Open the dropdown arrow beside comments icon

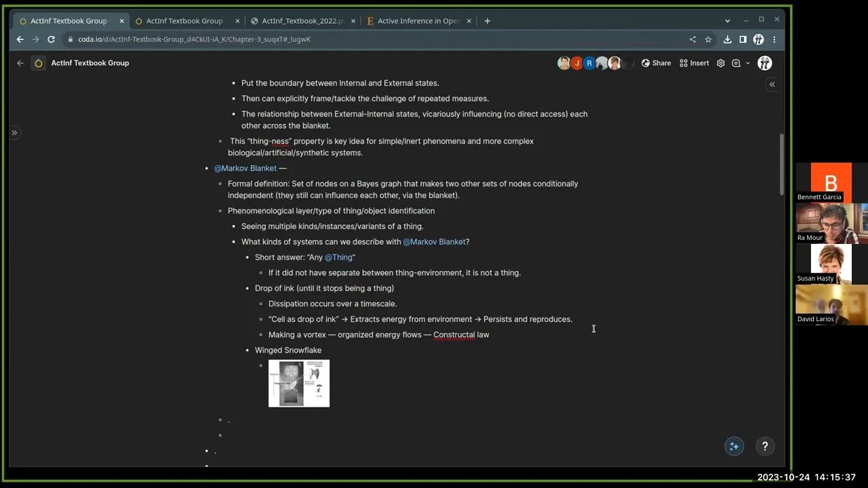click(748, 63)
